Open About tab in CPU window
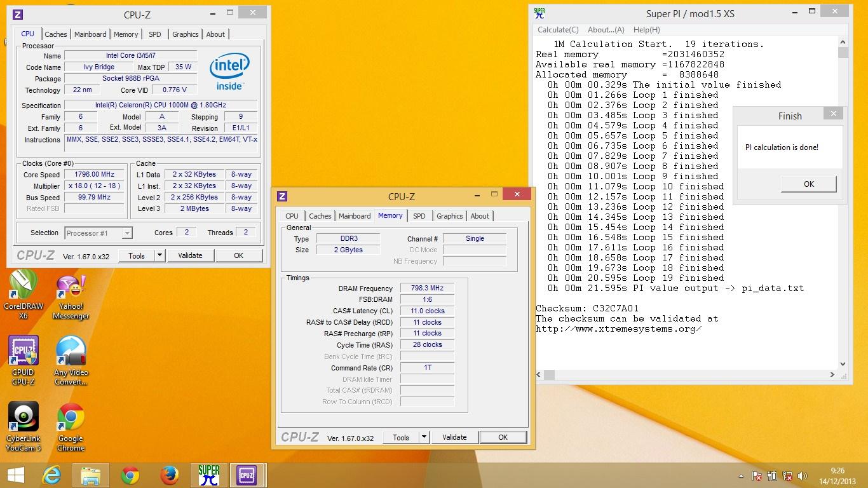The height and width of the screenshot is (488, 868). (x=215, y=34)
